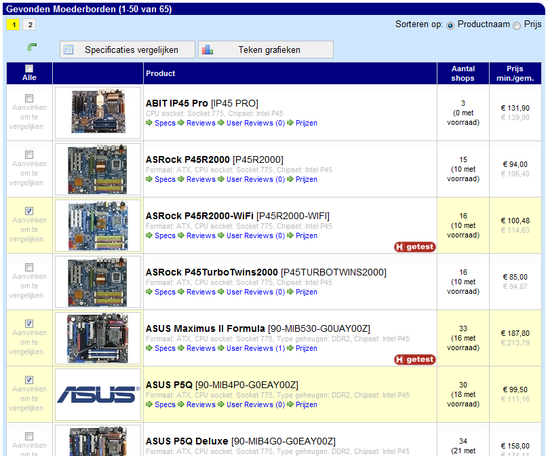
Task: Click the € 187,80 price for Maximus II Formula
Action: coord(515,333)
